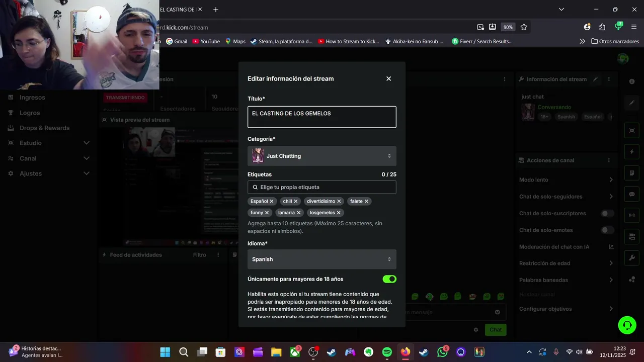Open emoji picker in chat message box
Viewport: 644px width, 362px height.
[x=498, y=312]
